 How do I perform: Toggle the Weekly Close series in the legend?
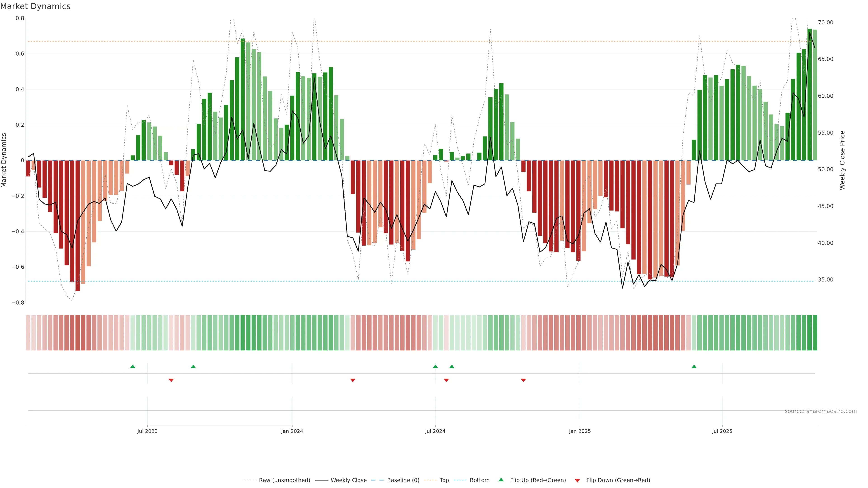coord(348,480)
